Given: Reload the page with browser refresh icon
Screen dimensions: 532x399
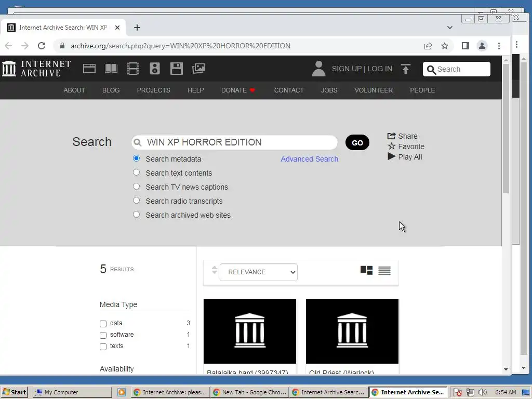Looking at the screenshot, I should (x=42, y=46).
